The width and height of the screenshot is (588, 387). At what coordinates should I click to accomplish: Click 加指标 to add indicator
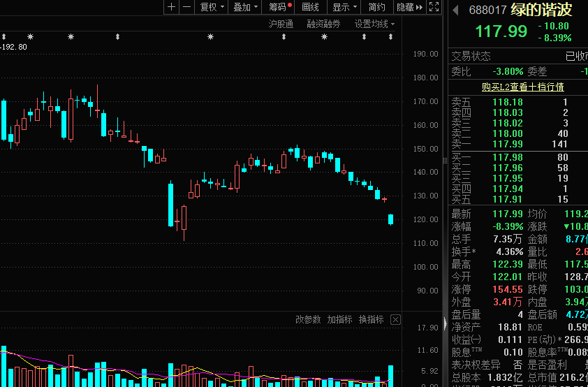coord(339,319)
